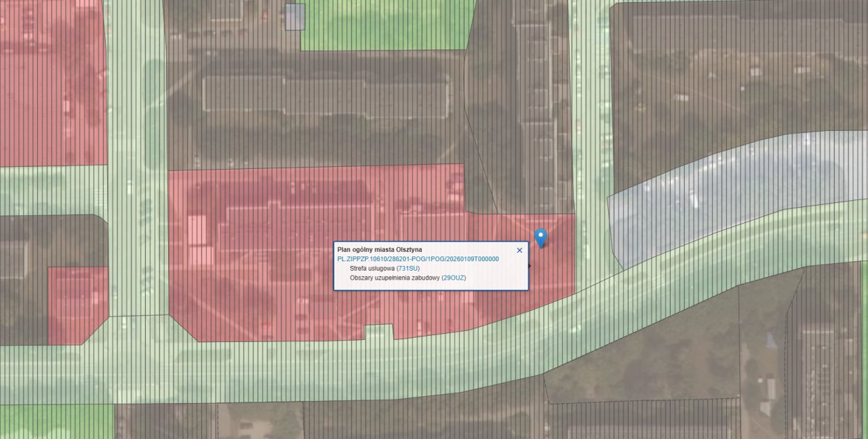The height and width of the screenshot is (439, 868).
Task: Open the 731SU service zone link
Action: 408,269
